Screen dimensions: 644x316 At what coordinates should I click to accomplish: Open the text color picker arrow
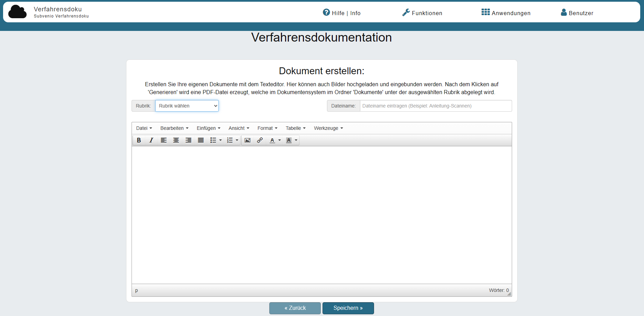click(x=280, y=140)
